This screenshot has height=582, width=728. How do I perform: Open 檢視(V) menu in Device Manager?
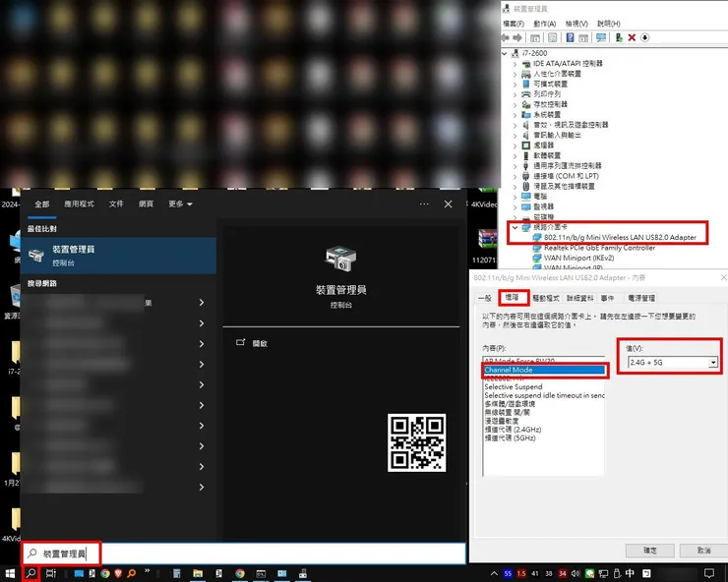[576, 24]
